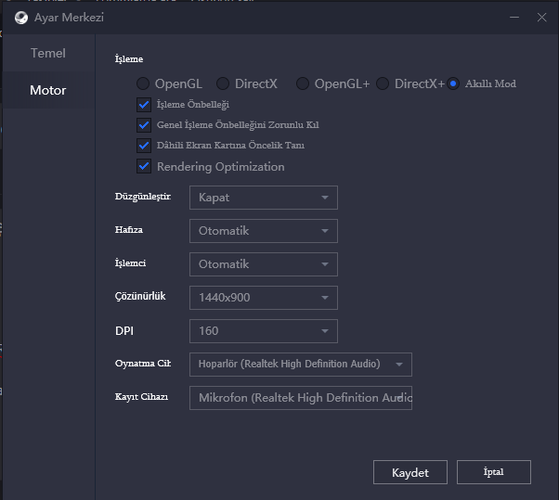Disable Dâhili Ekran Kartına Öncelik Tanı
559x500 pixels.
(144, 145)
